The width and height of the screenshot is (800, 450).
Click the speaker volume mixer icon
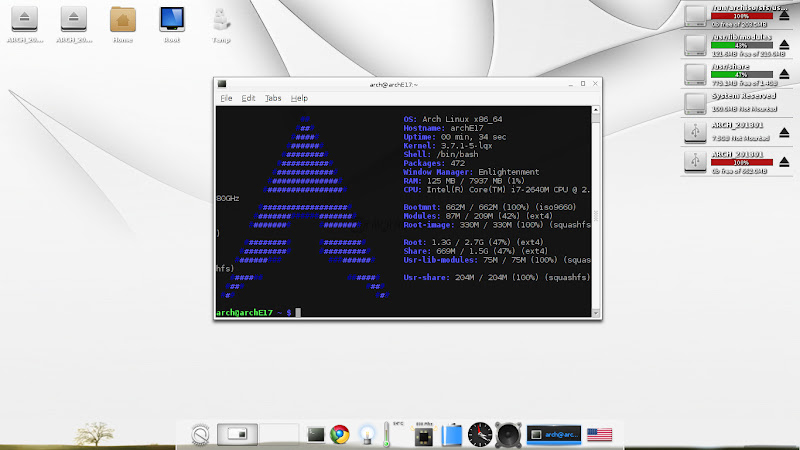508,434
